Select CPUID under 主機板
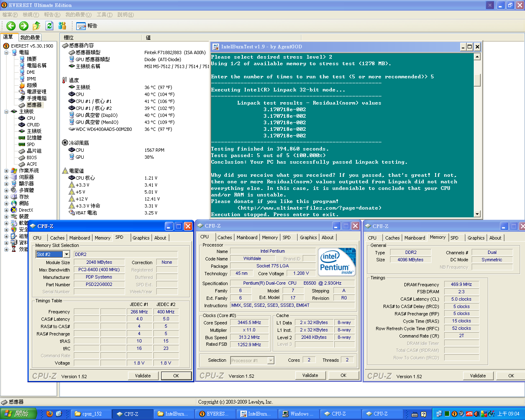 [x=33, y=125]
